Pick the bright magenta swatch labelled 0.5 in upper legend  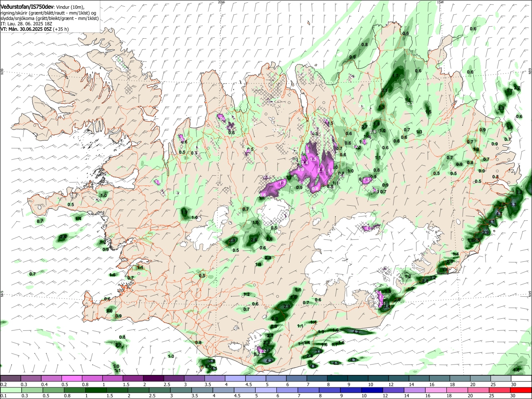72,378
